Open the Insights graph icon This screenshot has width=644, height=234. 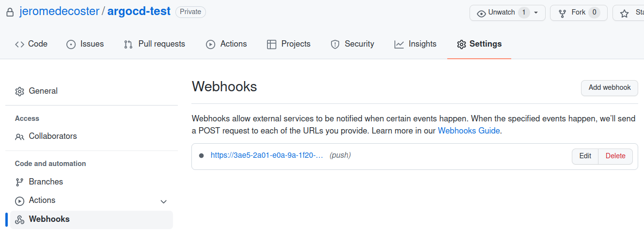click(x=399, y=44)
